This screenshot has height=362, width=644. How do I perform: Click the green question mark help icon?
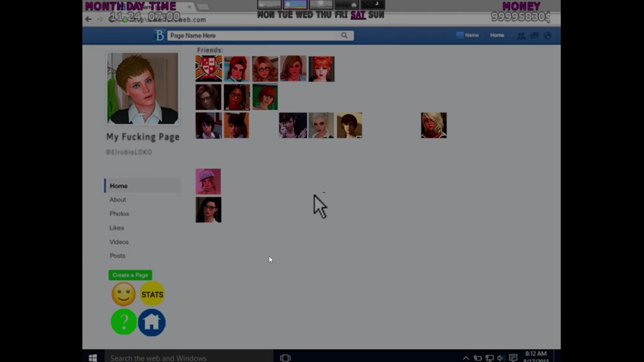click(124, 322)
